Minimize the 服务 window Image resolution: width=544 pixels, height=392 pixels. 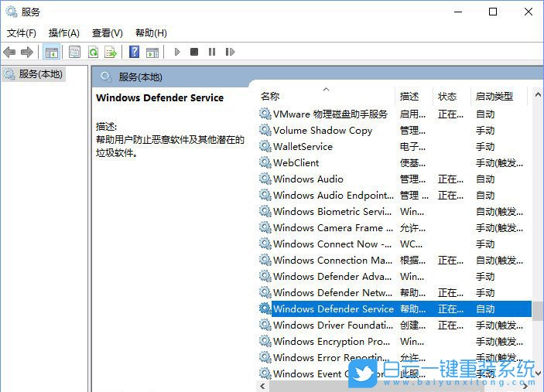tap(458, 12)
